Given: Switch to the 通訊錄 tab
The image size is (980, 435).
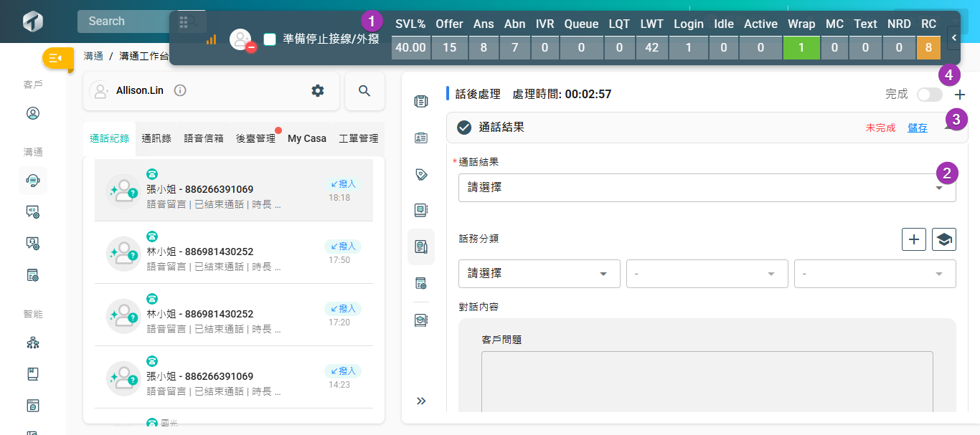Looking at the screenshot, I should pyautogui.click(x=156, y=138).
